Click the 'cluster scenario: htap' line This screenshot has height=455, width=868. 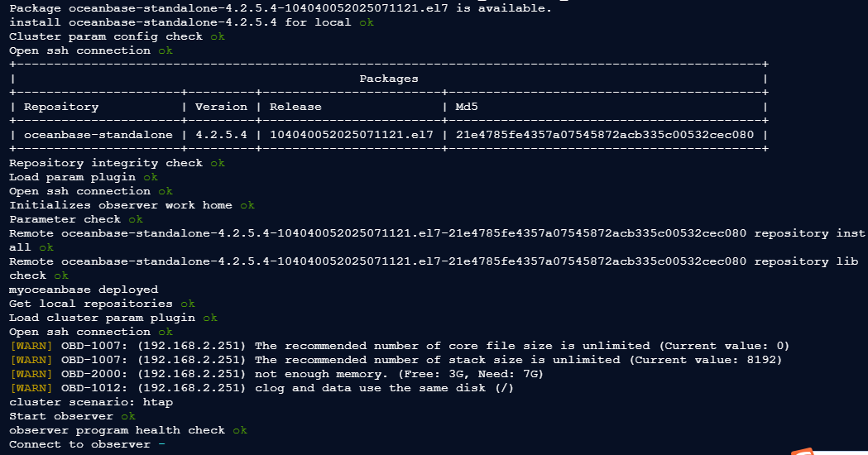pyautogui.click(x=91, y=402)
